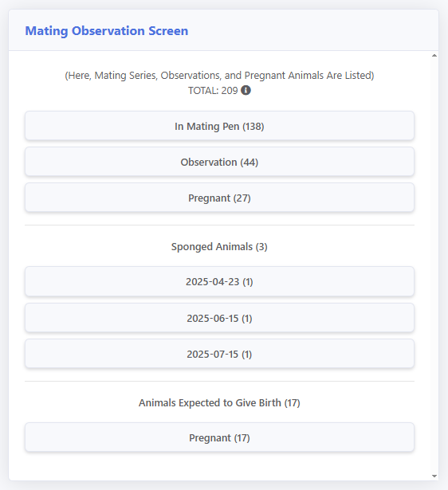Click the Mating Observation Screen title

[x=107, y=31]
